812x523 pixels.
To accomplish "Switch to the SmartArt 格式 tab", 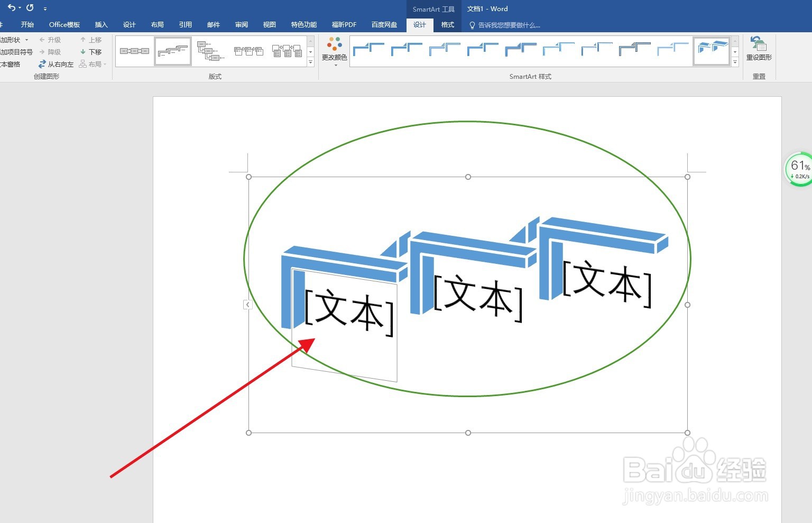I will (448, 25).
